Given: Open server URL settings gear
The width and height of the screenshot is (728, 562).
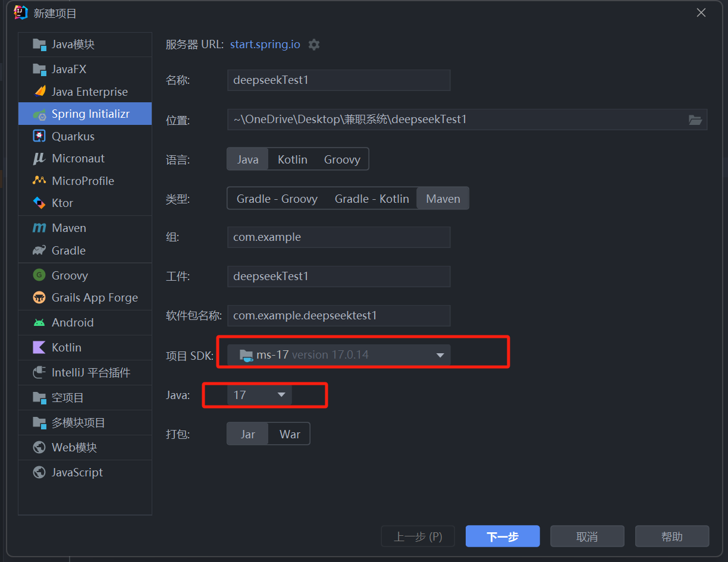Looking at the screenshot, I should click(x=314, y=45).
